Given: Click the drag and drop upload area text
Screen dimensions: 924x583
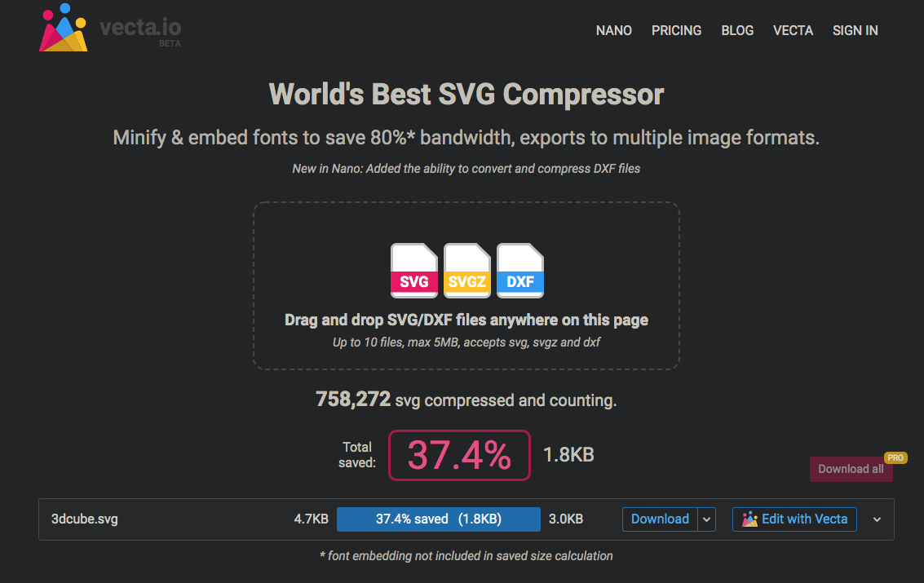Looking at the screenshot, I should click(466, 320).
